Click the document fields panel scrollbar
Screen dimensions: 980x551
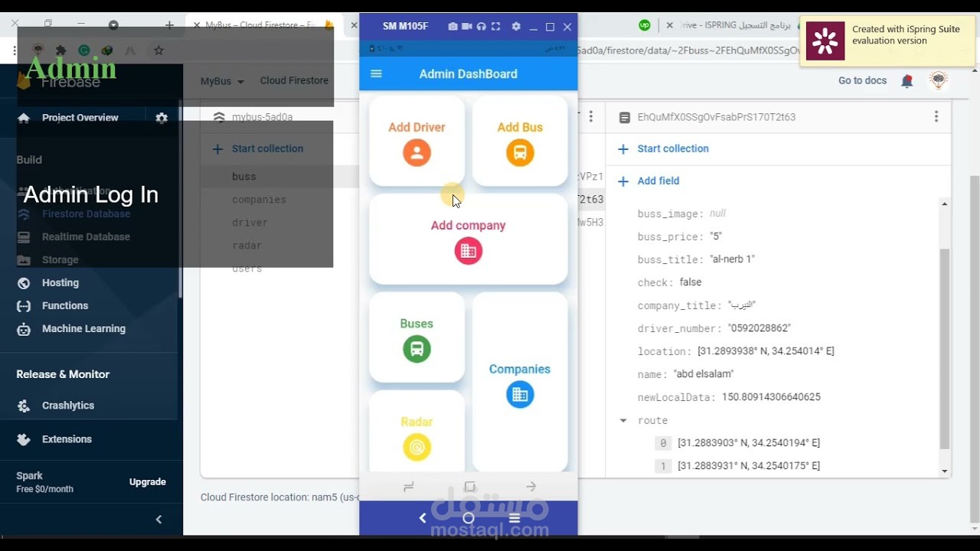click(945, 348)
